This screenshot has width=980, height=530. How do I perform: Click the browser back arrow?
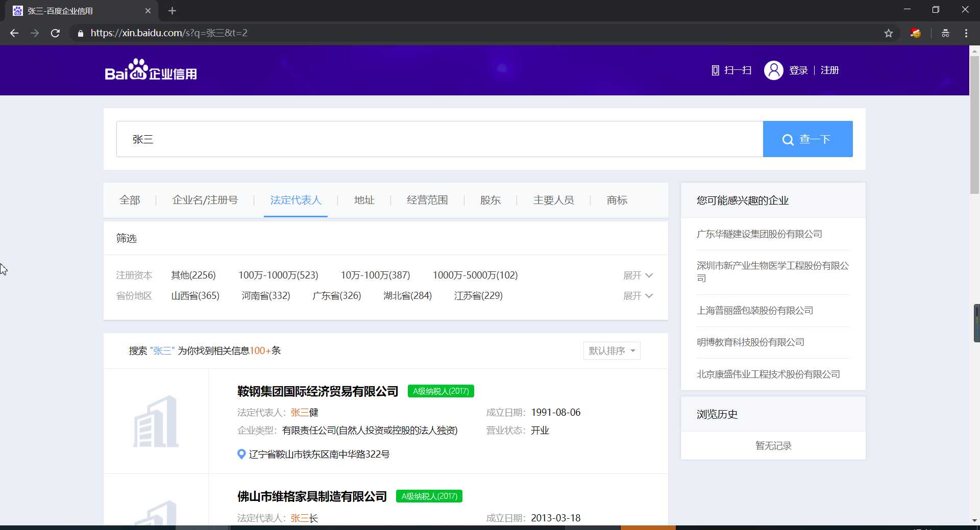tap(14, 33)
